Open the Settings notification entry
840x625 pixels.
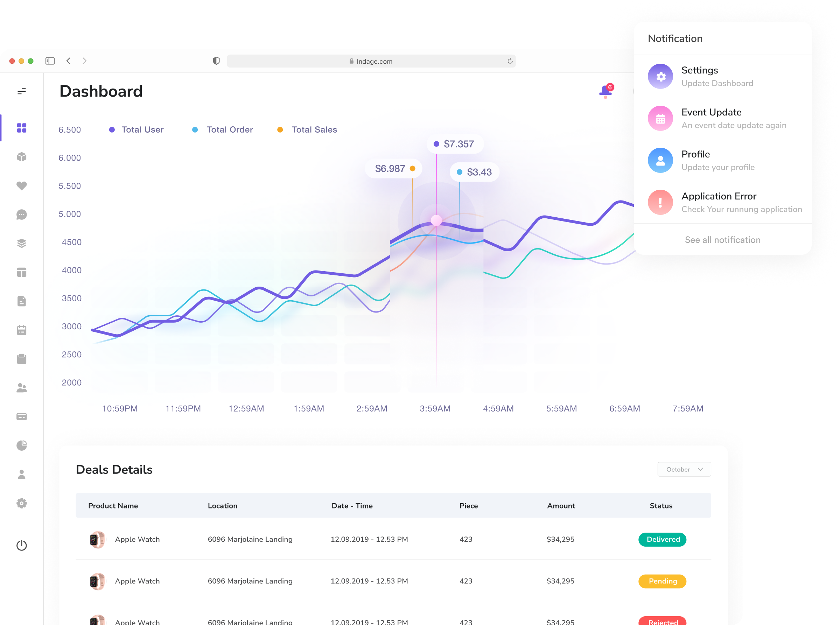coord(699,76)
